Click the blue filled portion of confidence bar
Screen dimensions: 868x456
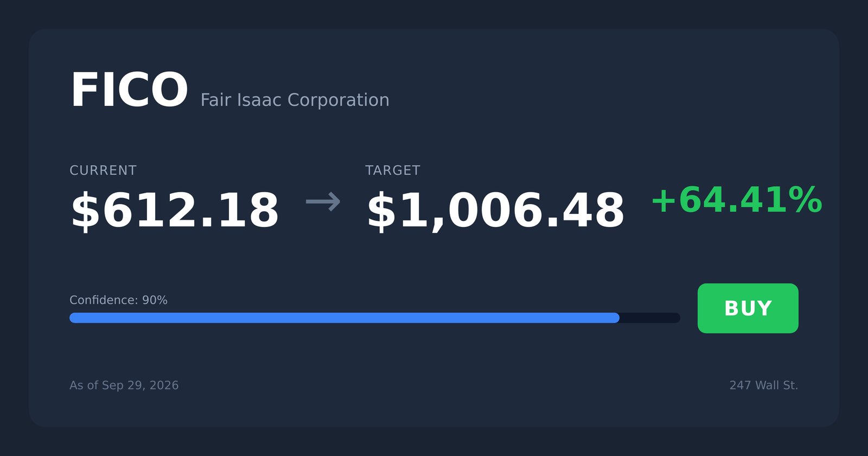pos(344,318)
